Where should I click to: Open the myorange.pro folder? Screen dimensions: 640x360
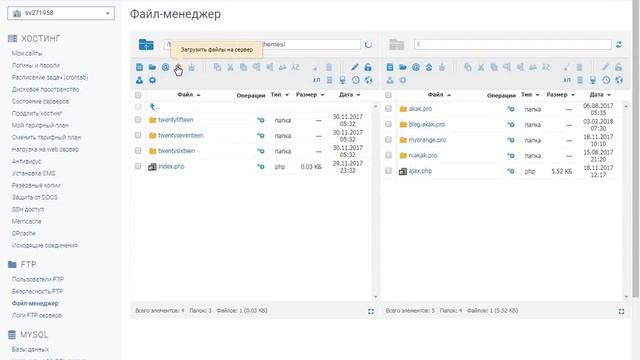[427, 140]
